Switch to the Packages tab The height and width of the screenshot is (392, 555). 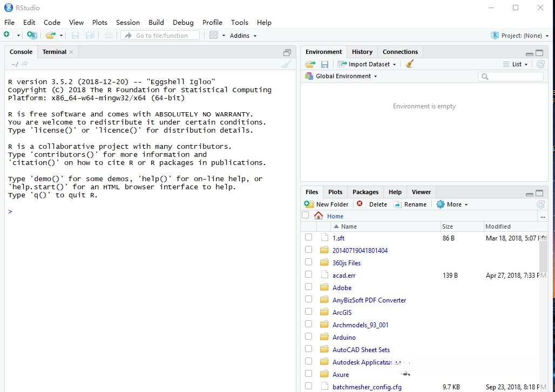coord(366,192)
